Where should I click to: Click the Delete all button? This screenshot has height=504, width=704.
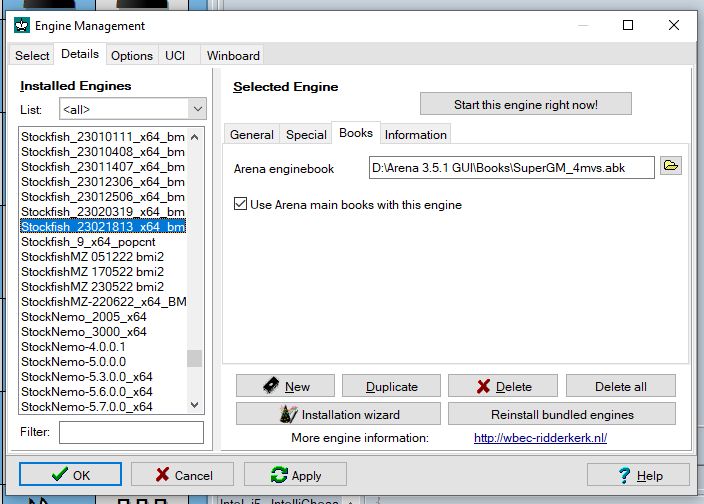click(x=620, y=386)
